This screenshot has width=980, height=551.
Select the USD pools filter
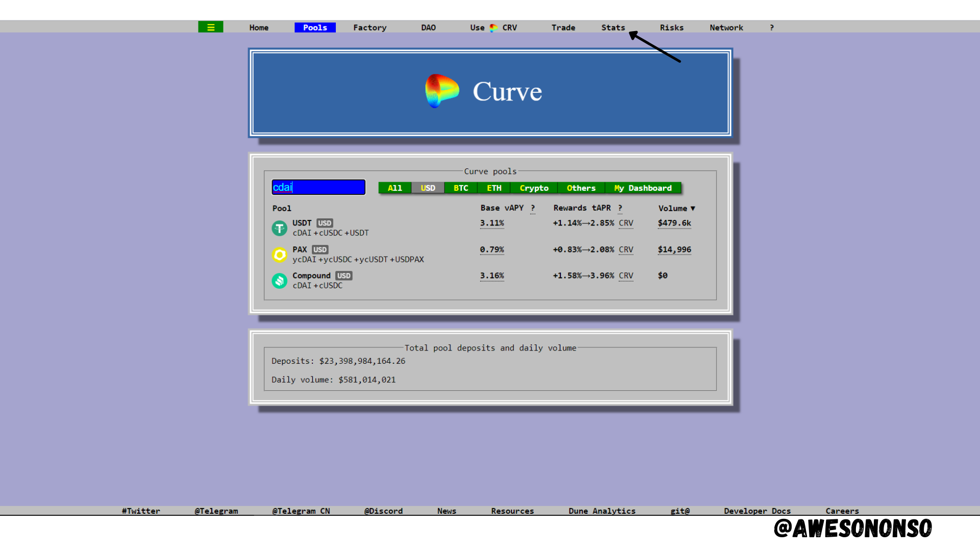click(x=428, y=188)
